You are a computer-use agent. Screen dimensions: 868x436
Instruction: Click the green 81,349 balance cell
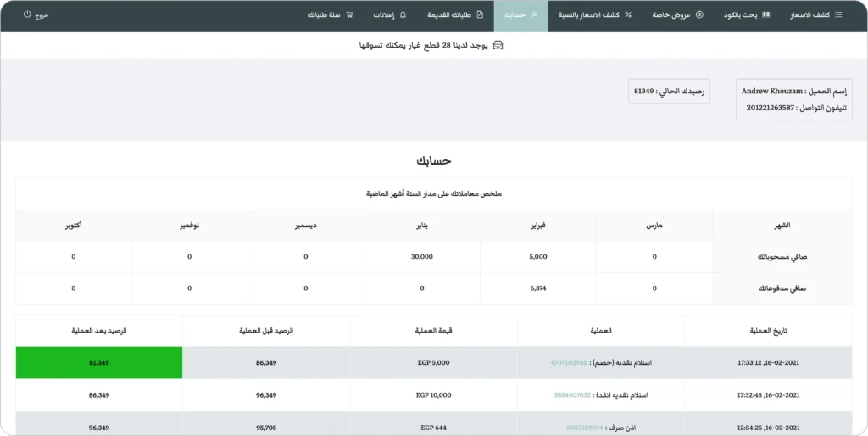[x=99, y=362]
